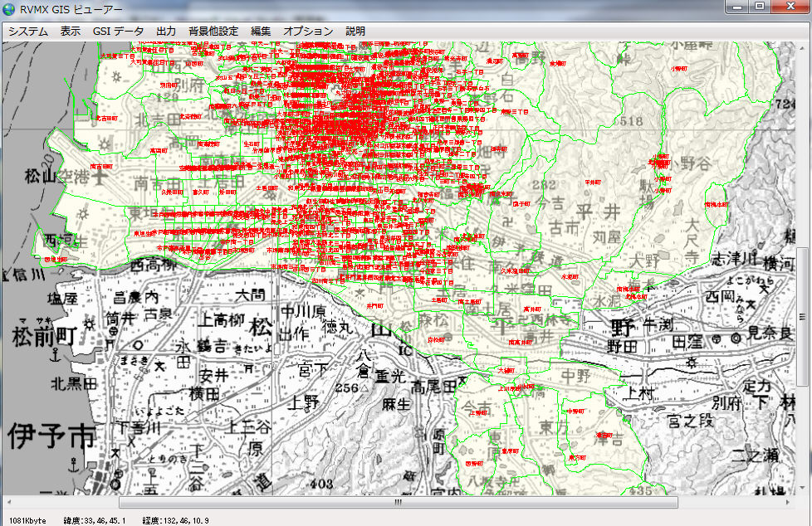The height and width of the screenshot is (526, 812).
Task: Open the GSI データ menu
Action: tap(118, 31)
